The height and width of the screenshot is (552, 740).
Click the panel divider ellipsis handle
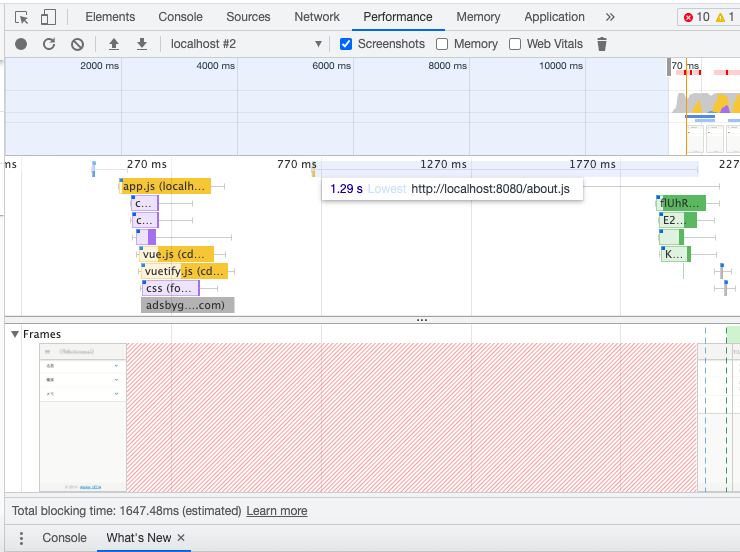click(422, 320)
